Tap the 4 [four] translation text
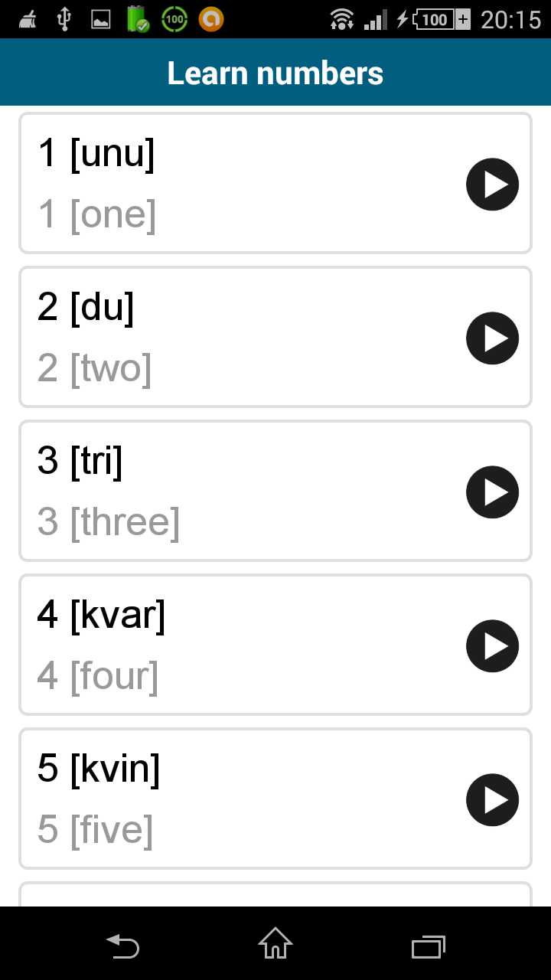Viewport: 551px width, 980px height. (98, 676)
